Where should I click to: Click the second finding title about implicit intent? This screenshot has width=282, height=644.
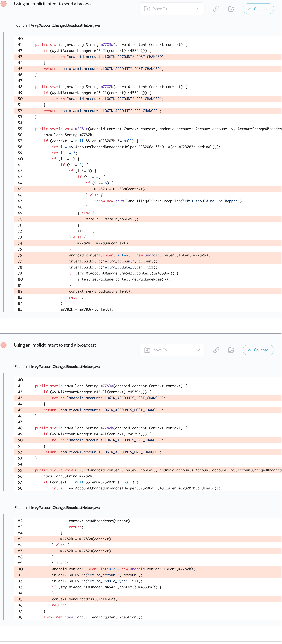(55, 345)
